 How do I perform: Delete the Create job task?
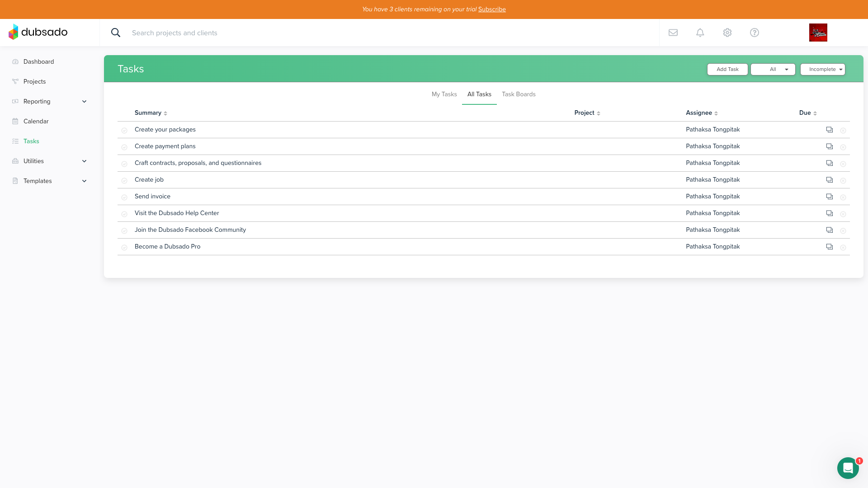[x=844, y=180]
